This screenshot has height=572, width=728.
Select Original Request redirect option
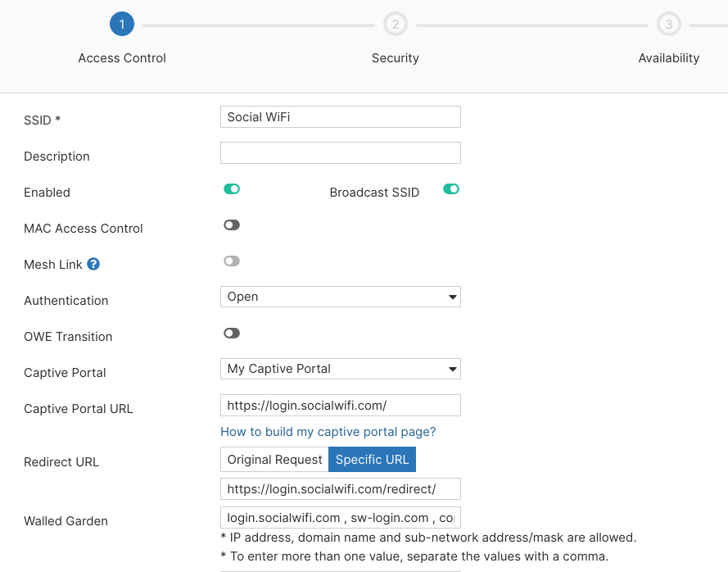274,460
